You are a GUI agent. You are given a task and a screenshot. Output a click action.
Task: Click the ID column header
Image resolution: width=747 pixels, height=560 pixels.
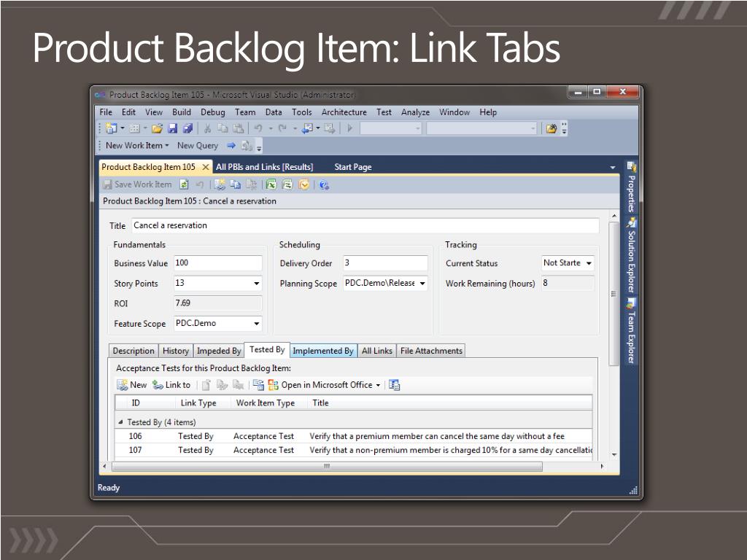point(136,402)
